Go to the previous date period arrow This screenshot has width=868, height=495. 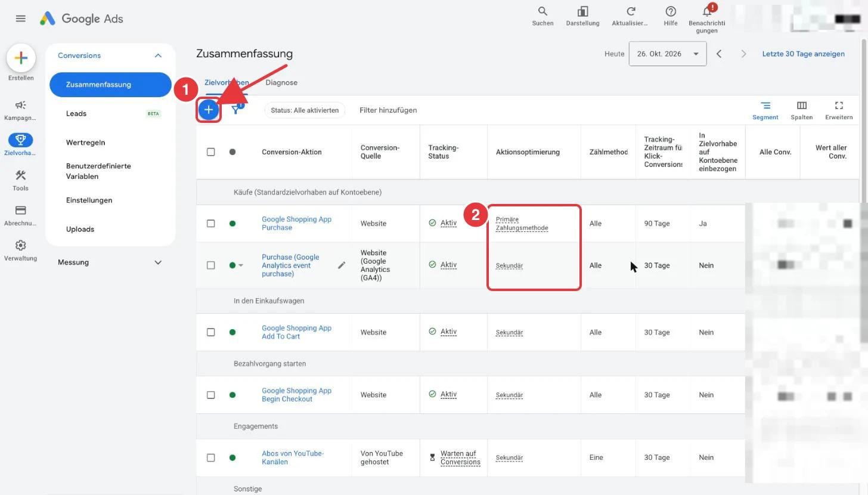click(719, 54)
